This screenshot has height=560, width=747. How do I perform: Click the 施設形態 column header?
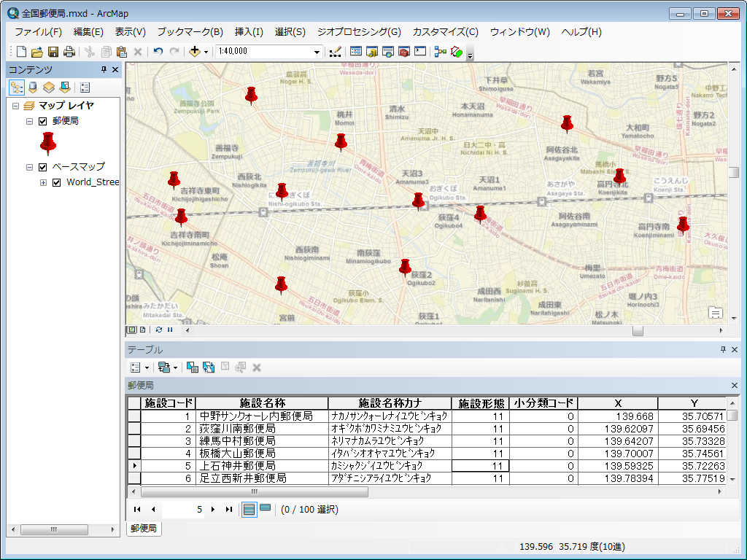(481, 403)
